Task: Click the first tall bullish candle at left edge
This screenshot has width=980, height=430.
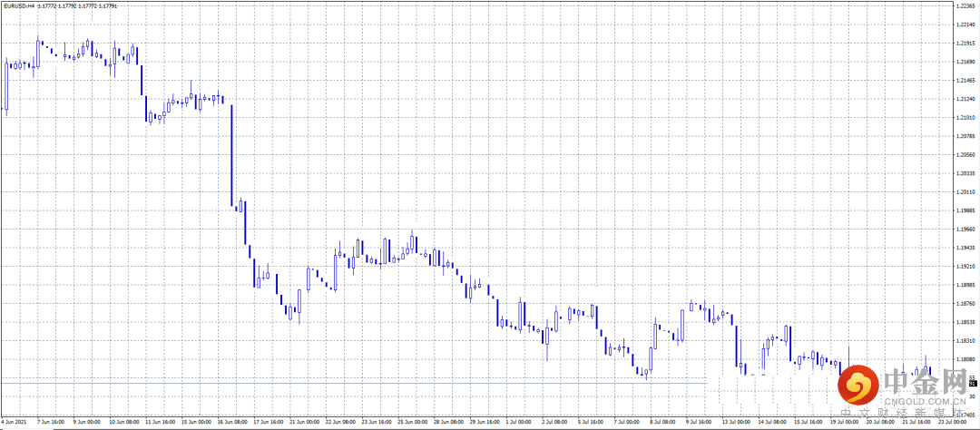Action: pyautogui.click(x=5, y=86)
